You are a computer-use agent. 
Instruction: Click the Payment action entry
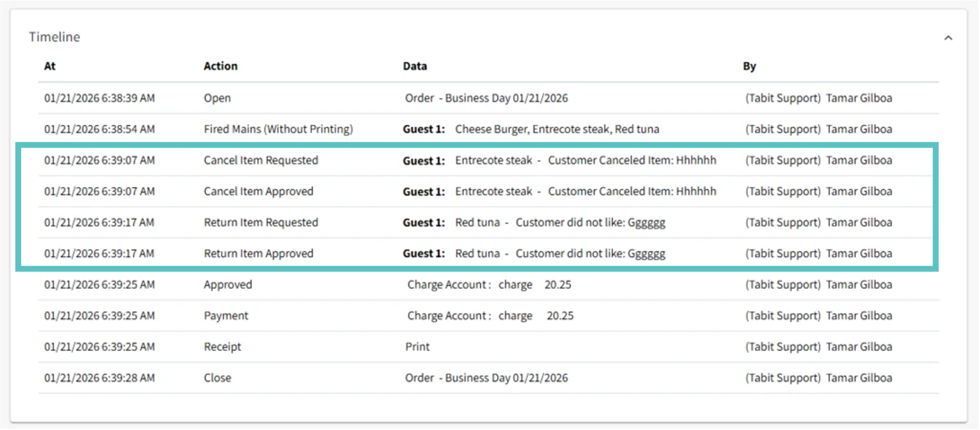click(226, 316)
